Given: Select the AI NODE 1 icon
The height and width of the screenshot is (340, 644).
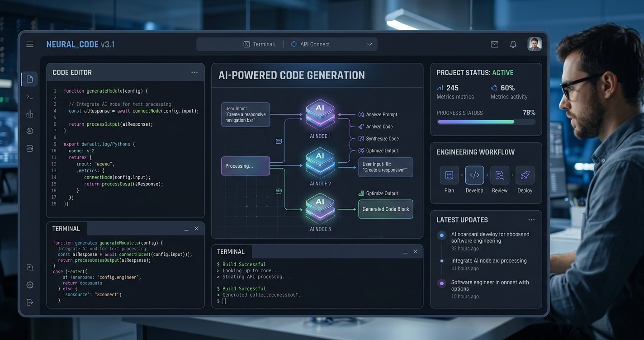Looking at the screenshot, I should coord(320,115).
